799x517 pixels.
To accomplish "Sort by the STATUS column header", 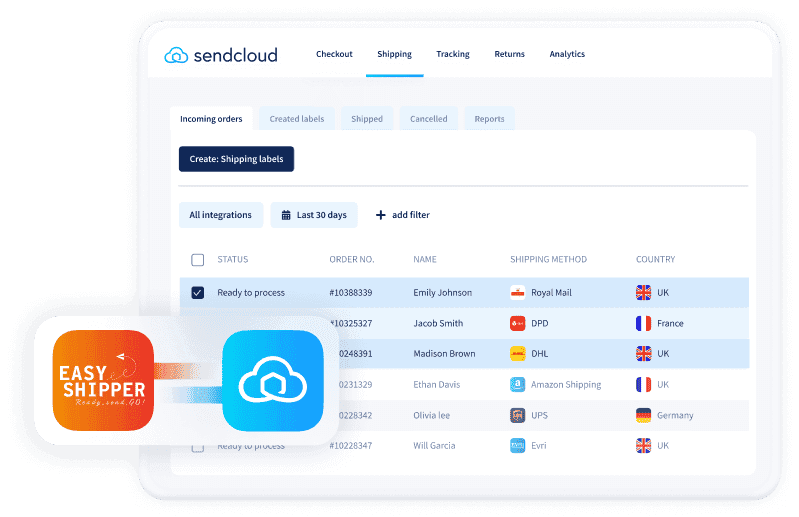I will [233, 259].
